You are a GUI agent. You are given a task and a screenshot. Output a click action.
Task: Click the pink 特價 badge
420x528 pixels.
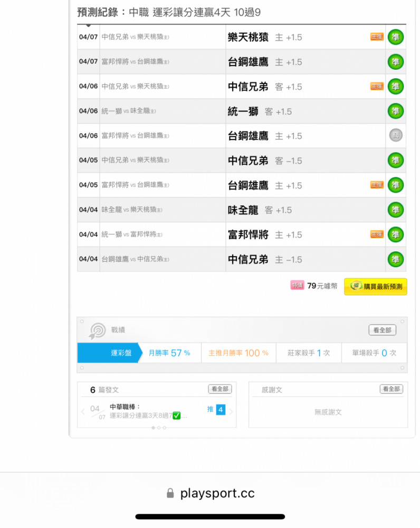(297, 286)
